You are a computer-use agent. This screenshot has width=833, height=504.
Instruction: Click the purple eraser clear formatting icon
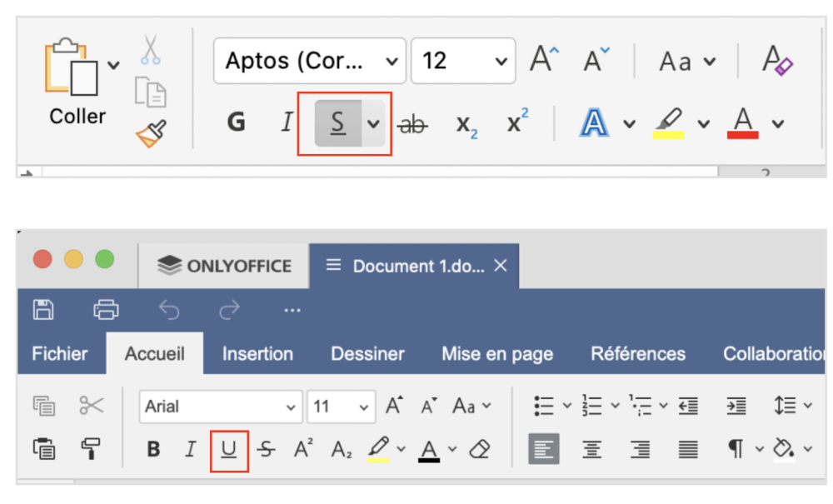click(x=779, y=61)
